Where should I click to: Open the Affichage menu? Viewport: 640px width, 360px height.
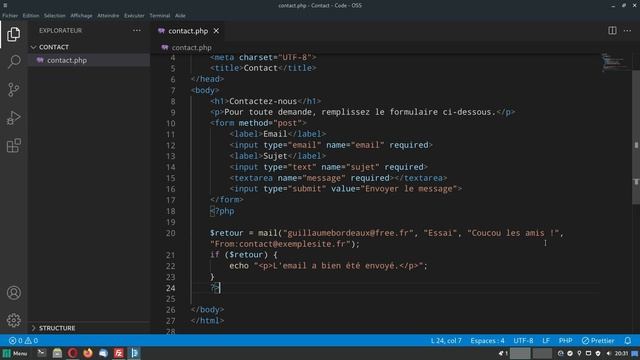(x=81, y=16)
